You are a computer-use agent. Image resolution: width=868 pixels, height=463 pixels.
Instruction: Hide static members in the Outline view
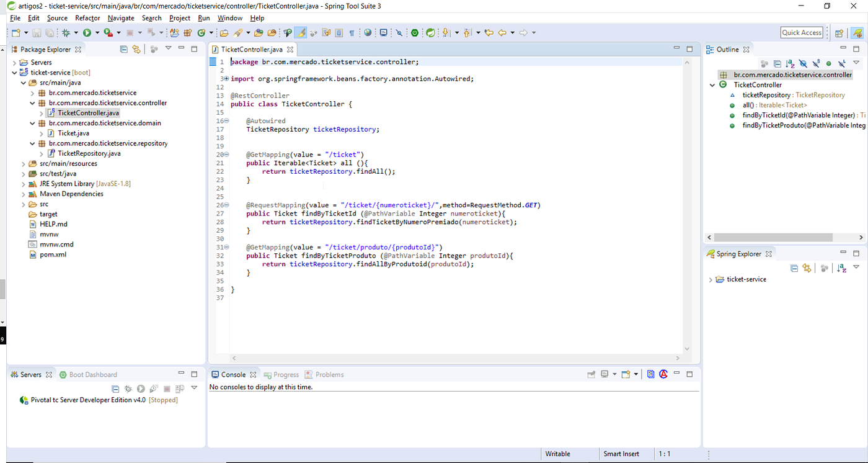(x=815, y=63)
